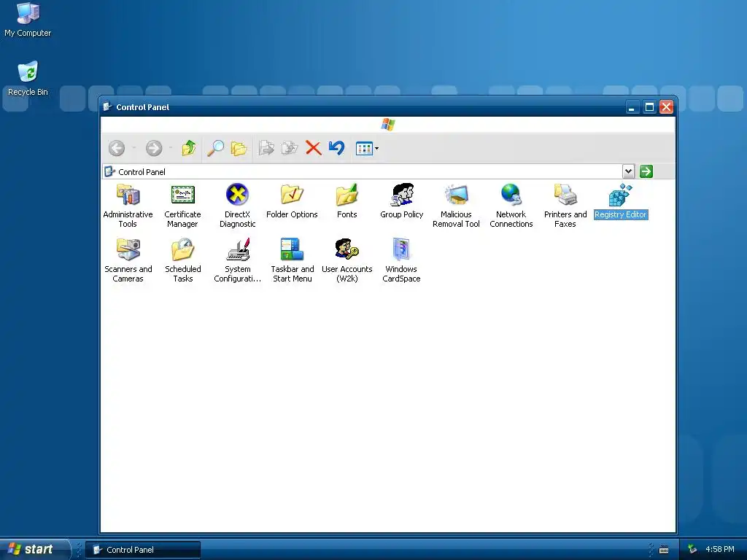Click the Move To toolbar icon

pos(266,148)
